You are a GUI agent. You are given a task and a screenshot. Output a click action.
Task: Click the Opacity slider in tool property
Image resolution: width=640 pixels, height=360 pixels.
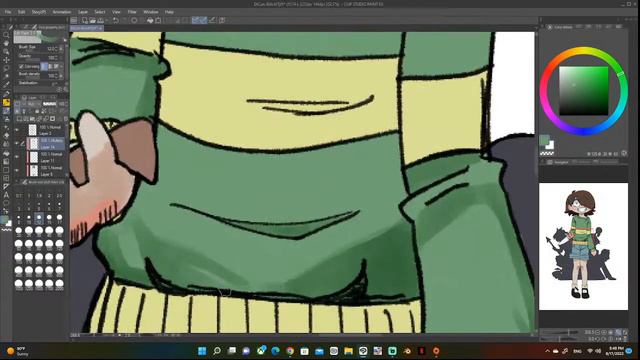point(33,59)
